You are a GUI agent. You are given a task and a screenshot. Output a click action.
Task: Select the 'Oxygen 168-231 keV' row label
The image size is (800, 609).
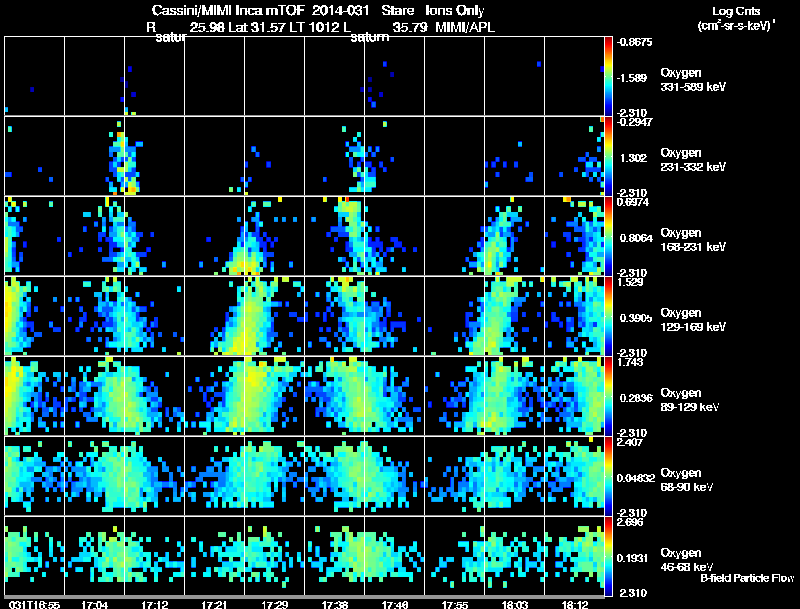coord(693,240)
